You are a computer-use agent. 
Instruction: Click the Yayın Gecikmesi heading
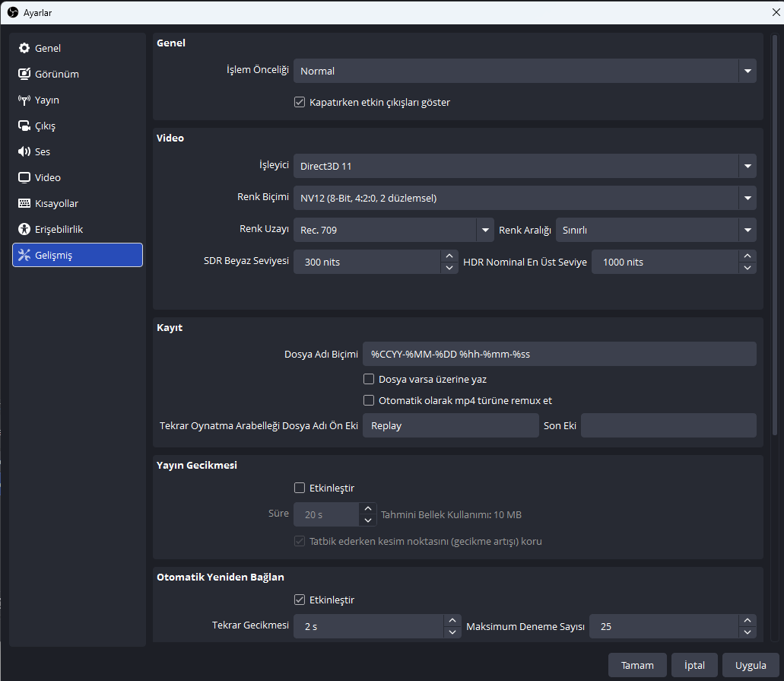196,466
